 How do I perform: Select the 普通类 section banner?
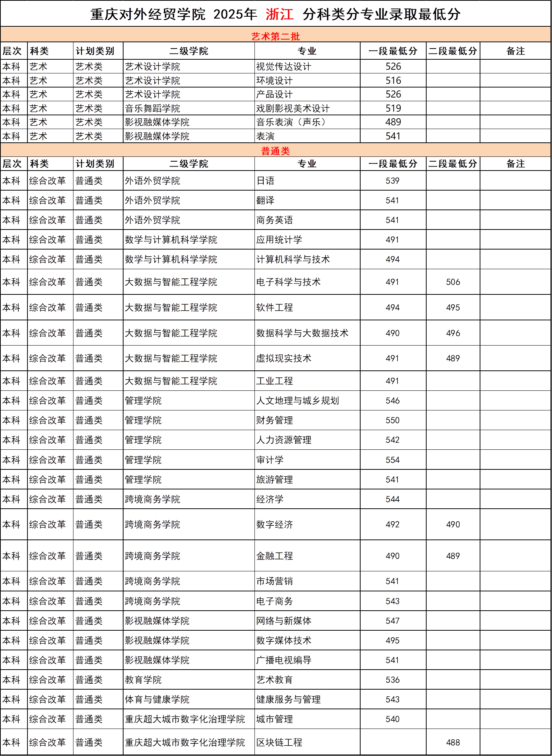coord(275,151)
